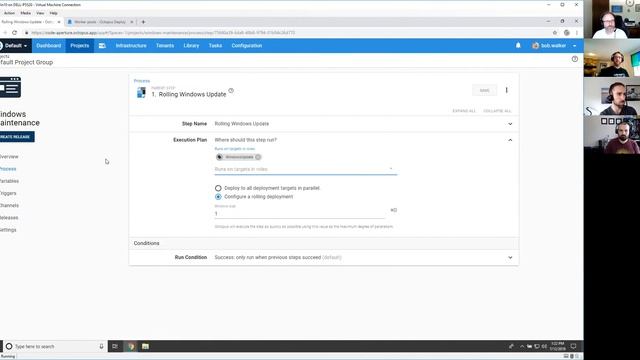Open the Default space dropdown

pos(16,46)
